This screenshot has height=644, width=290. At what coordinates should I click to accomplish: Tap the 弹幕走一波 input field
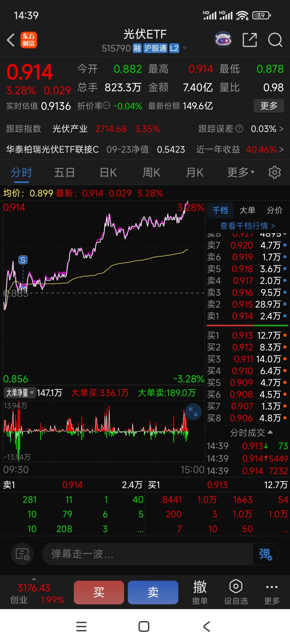tap(147, 554)
